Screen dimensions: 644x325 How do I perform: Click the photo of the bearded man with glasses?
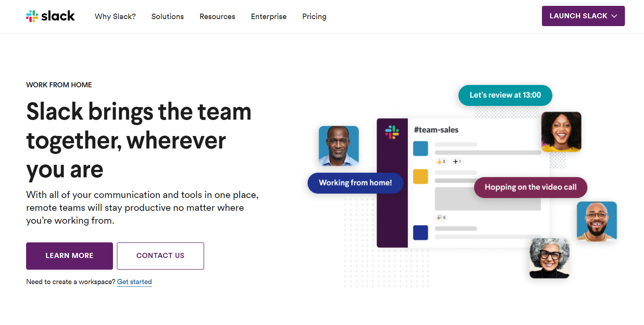tap(597, 221)
